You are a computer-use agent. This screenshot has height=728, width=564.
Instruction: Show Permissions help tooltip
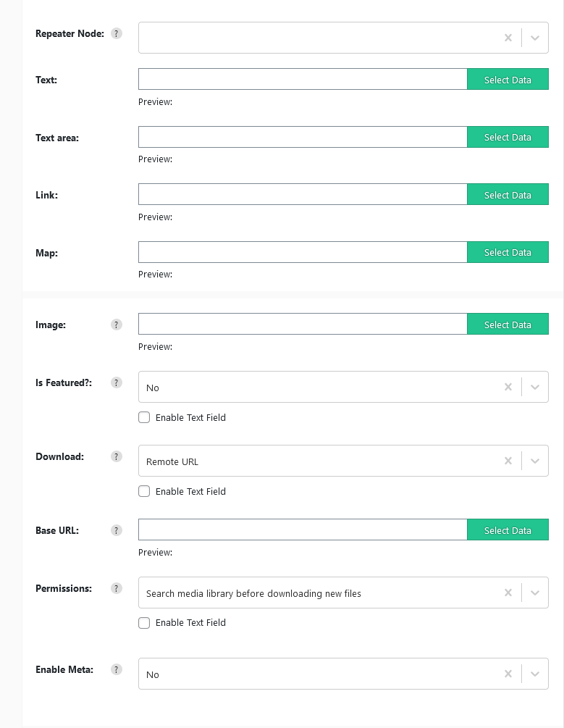[x=117, y=588]
